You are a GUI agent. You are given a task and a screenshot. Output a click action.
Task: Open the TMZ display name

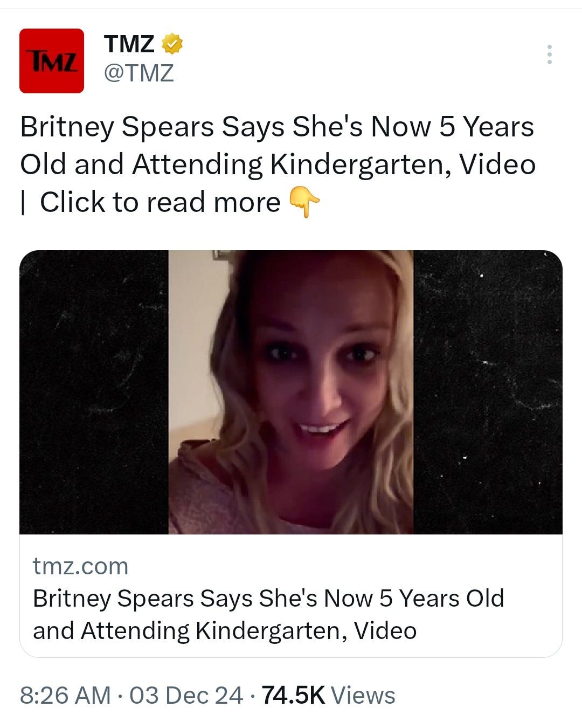[x=129, y=44]
